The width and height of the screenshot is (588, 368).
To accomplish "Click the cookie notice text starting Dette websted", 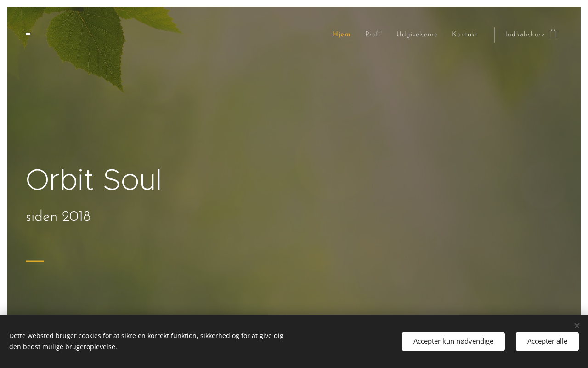I will click(x=146, y=341).
